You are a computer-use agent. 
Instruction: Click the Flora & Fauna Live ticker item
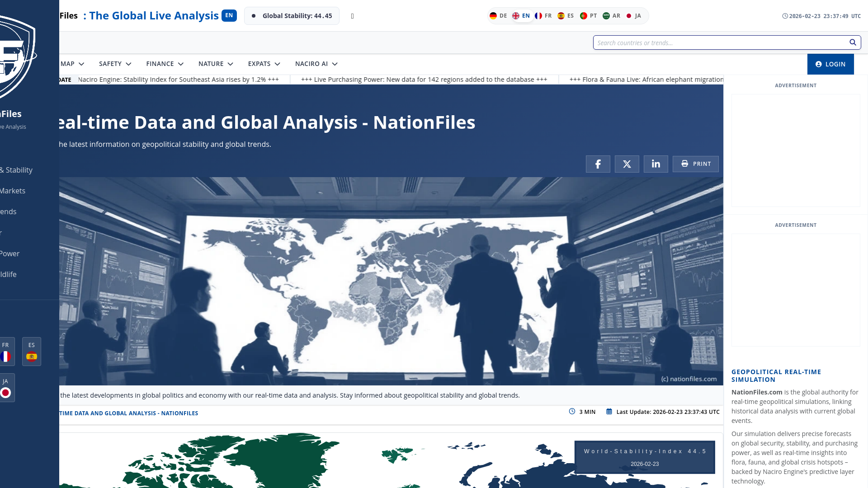pyautogui.click(x=646, y=80)
